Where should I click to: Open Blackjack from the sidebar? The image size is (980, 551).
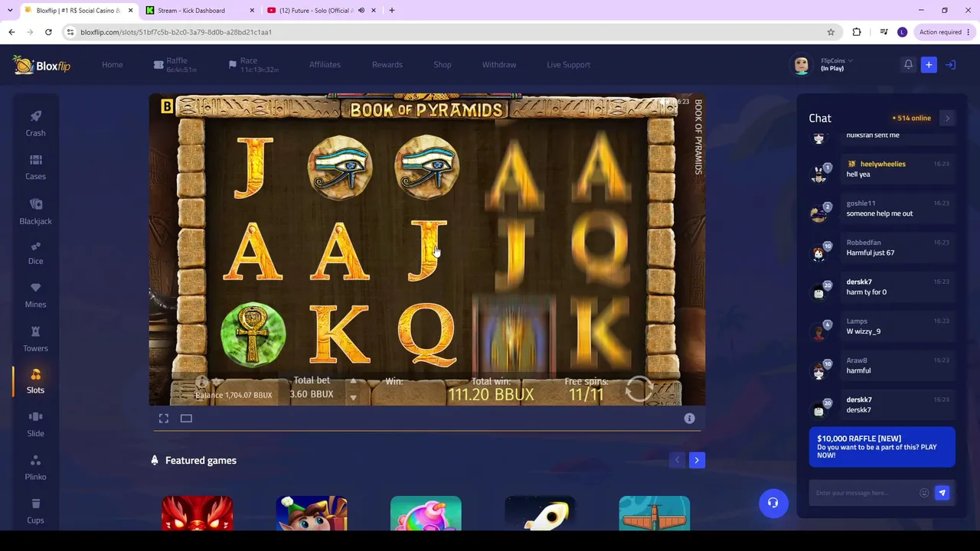pos(35,211)
